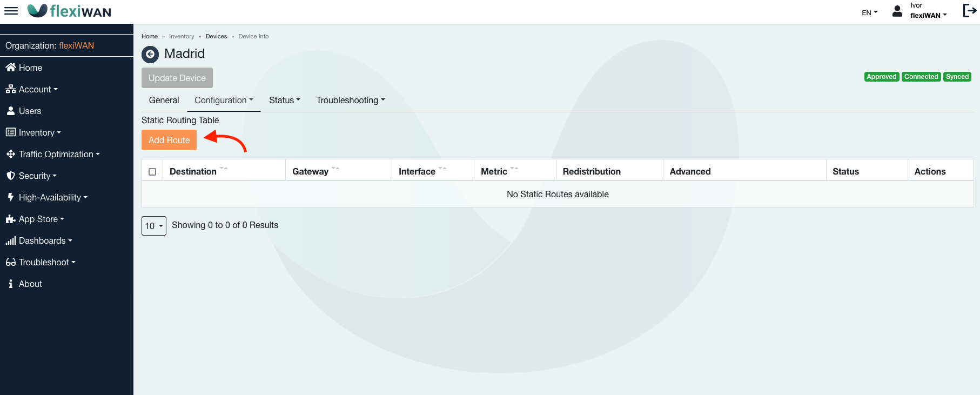This screenshot has height=395, width=980.
Task: Open the Troubleshooting tab dropdown
Action: tap(351, 100)
